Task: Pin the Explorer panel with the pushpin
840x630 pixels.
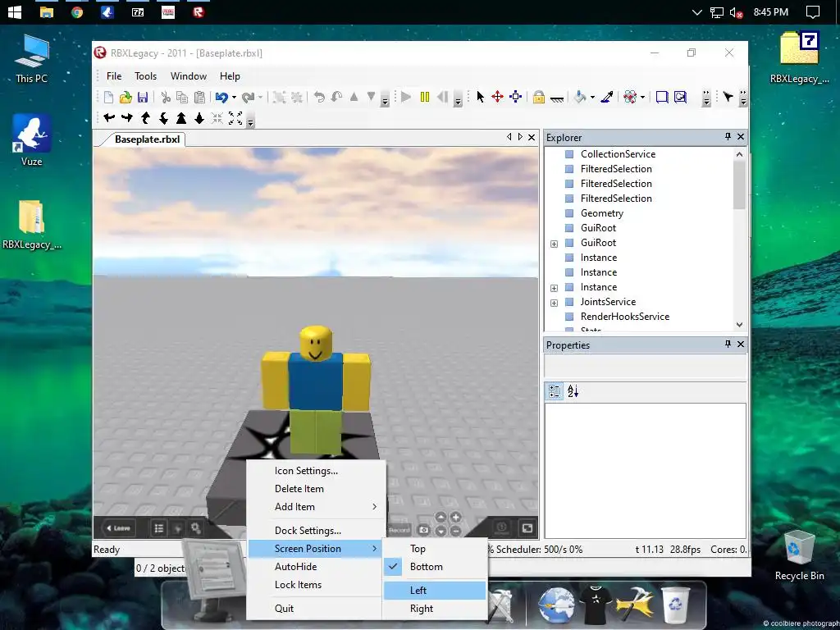Action: pos(728,137)
